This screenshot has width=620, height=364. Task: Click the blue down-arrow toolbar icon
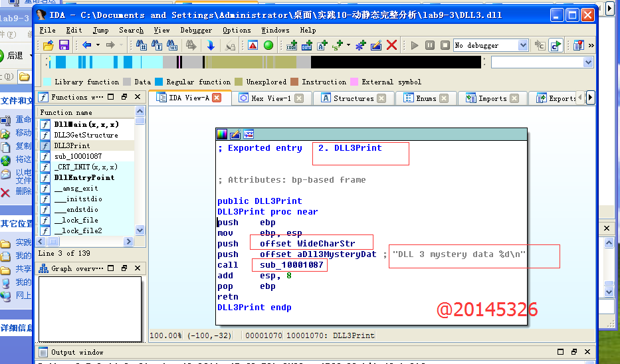coord(211,45)
